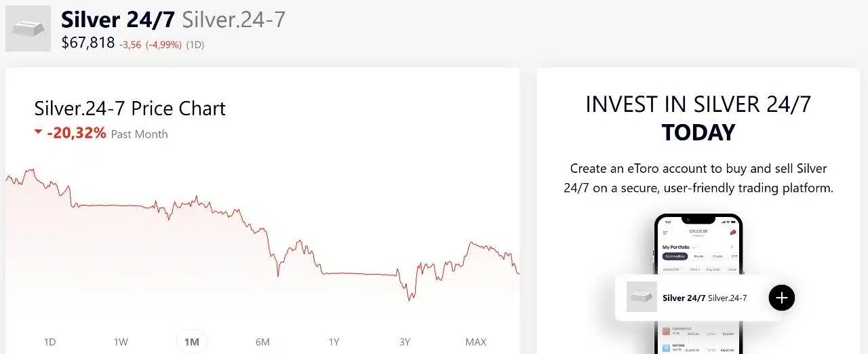Image resolution: width=868 pixels, height=354 pixels.
Task: Click the -20,32% past month change
Action: coord(77,133)
